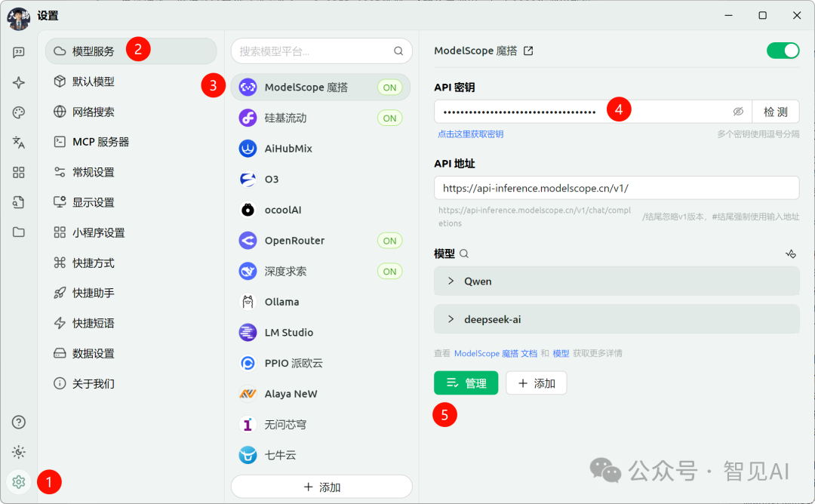Open the mini-apps grid icon in sidebar
The image size is (815, 504).
click(19, 173)
